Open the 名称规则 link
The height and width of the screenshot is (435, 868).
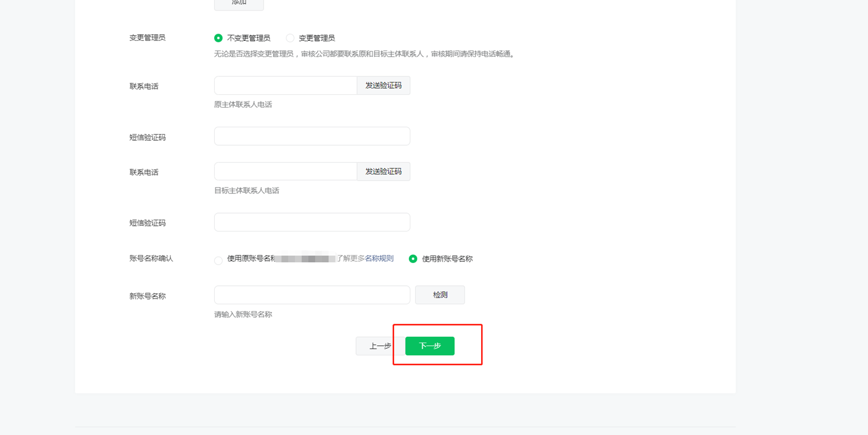click(x=379, y=258)
